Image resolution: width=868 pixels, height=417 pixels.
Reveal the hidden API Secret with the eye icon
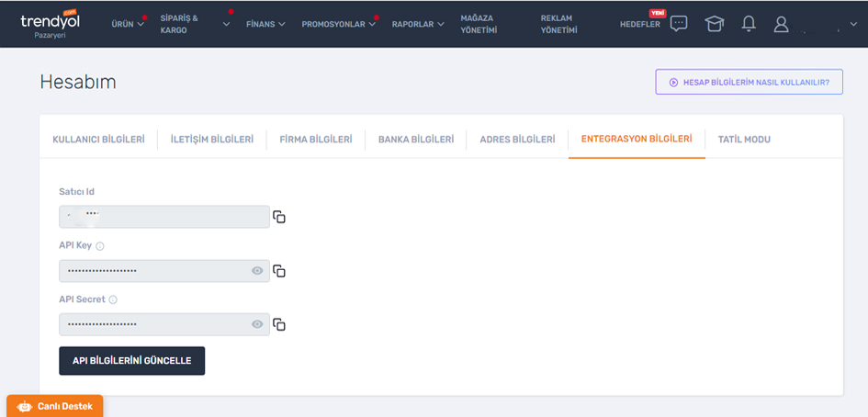coord(257,324)
